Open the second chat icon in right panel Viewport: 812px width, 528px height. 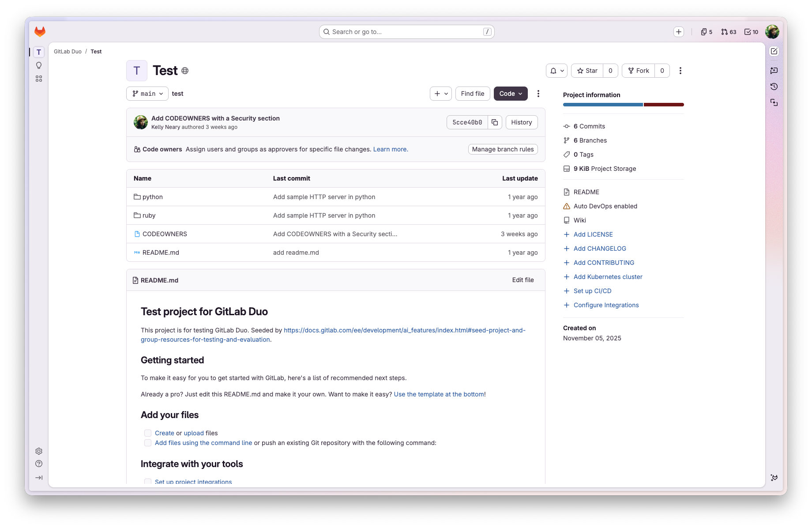[x=774, y=70]
